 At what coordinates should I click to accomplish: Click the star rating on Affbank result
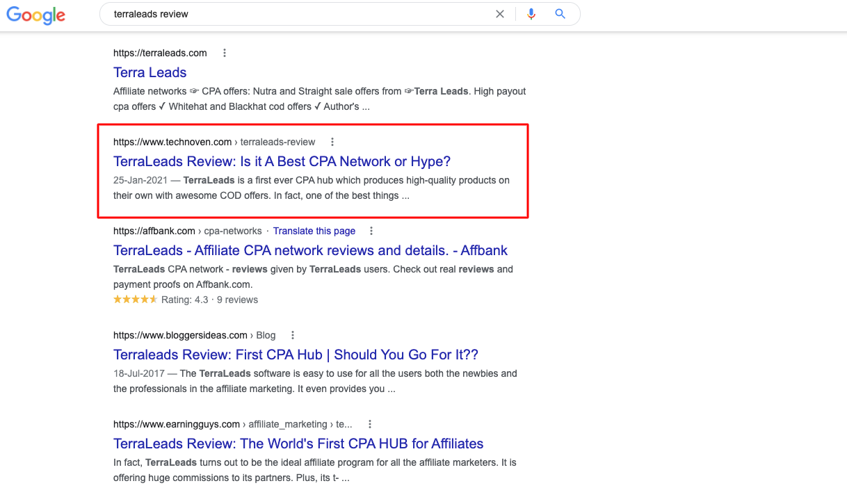135,300
